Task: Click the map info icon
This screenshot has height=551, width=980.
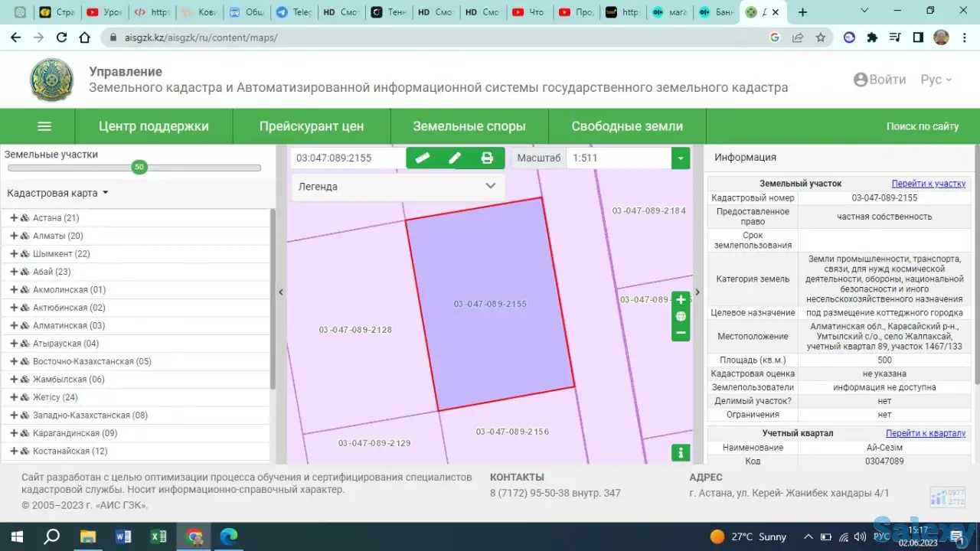Action: [681, 452]
